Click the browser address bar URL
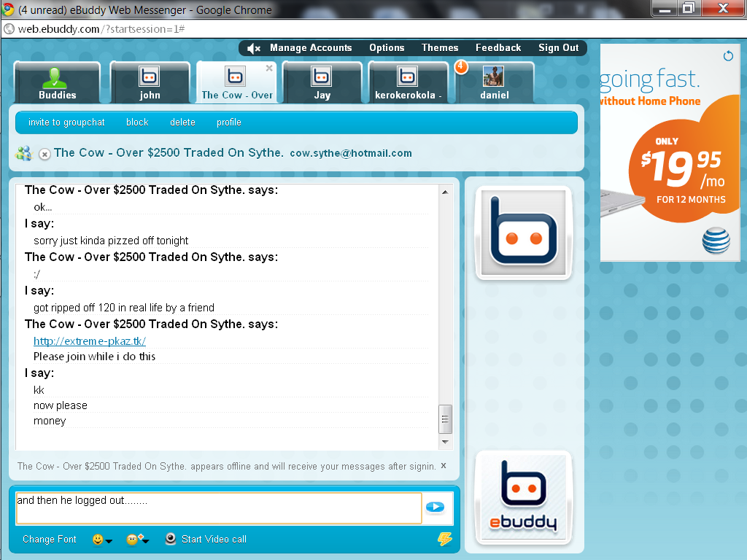The width and height of the screenshot is (747, 560). click(101, 29)
